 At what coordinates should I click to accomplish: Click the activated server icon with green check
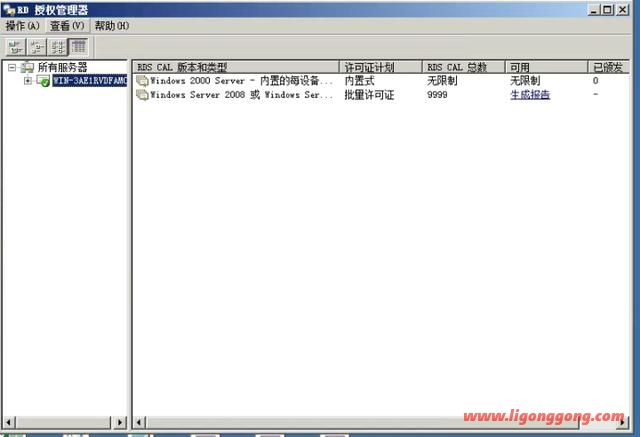click(x=43, y=80)
